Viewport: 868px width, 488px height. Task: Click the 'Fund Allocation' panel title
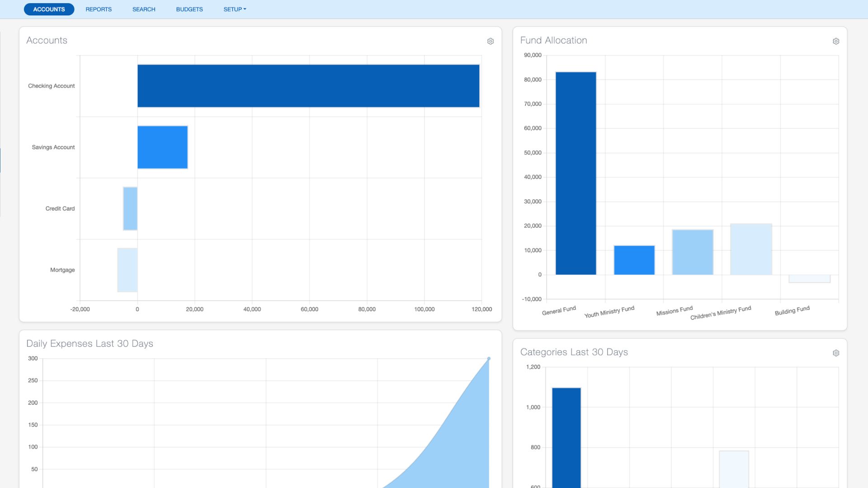click(554, 40)
